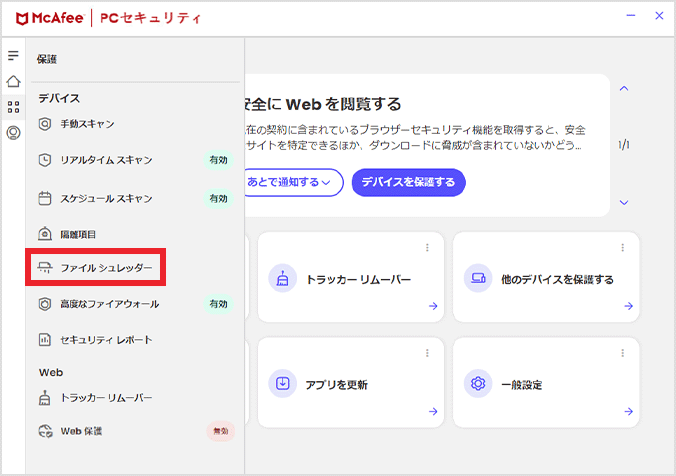The width and height of the screenshot is (676, 476).
Task: Click arrow on 他のデバイスを保護する card
Action: 629,306
